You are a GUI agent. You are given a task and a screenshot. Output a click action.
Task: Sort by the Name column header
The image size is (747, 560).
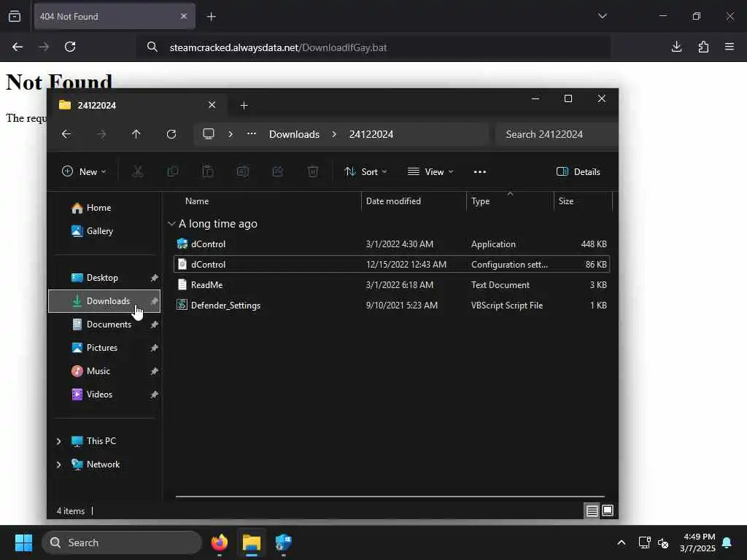coord(197,201)
